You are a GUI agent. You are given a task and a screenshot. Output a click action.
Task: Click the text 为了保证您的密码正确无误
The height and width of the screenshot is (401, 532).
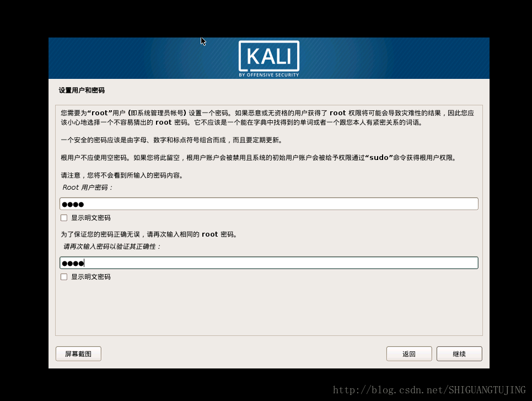(x=149, y=234)
